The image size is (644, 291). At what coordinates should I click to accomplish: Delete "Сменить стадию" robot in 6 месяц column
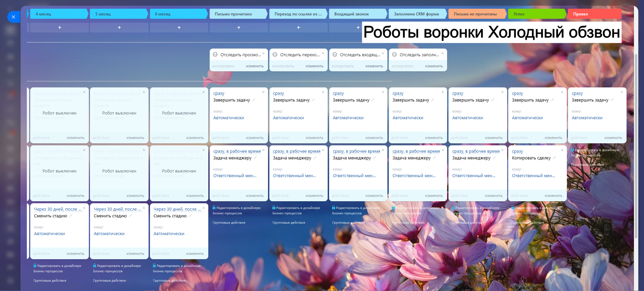click(204, 208)
